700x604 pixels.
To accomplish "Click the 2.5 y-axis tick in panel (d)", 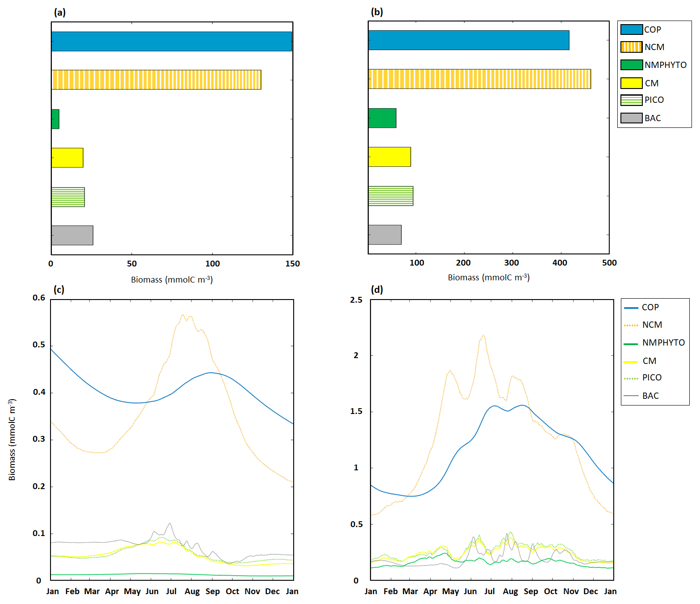I will 356,300.
